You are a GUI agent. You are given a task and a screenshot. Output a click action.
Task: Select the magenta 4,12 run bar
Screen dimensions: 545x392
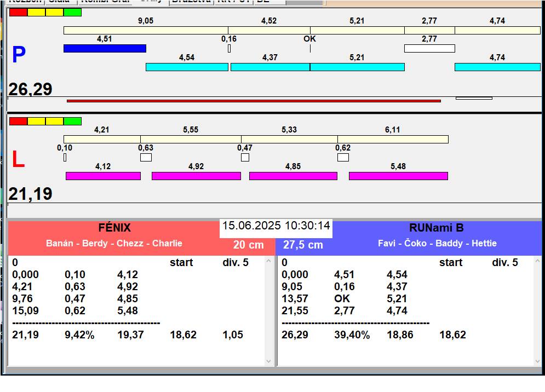(103, 176)
